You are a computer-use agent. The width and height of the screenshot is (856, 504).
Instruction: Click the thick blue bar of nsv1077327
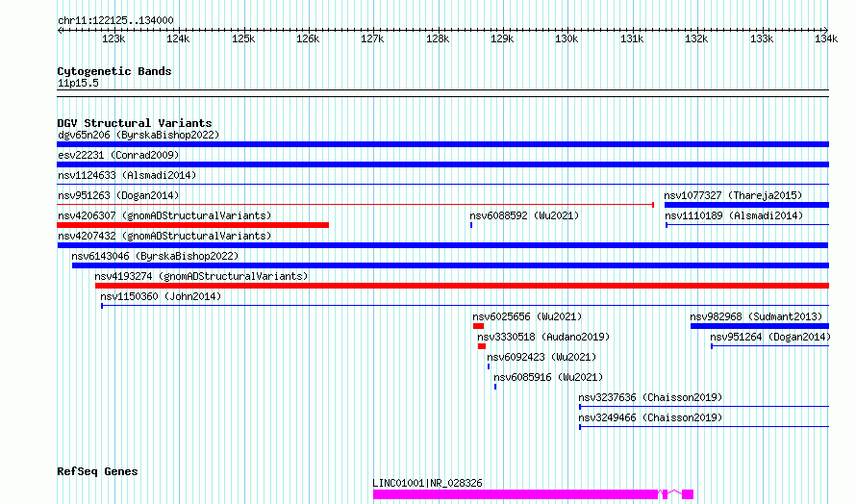pyautogui.click(x=746, y=205)
